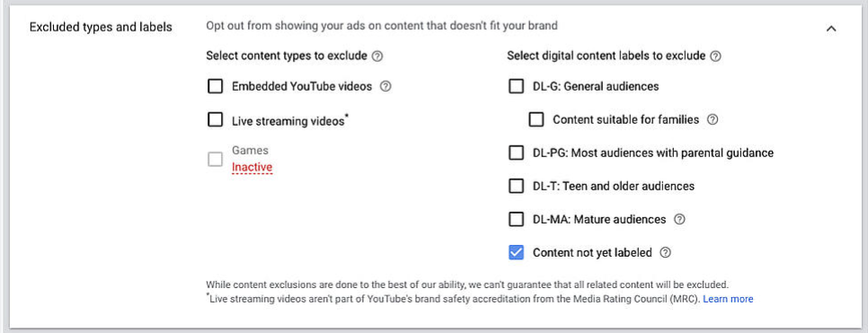Image resolution: width=868 pixels, height=333 pixels.
Task: Show help for Content not yet labeled
Action: click(x=666, y=252)
